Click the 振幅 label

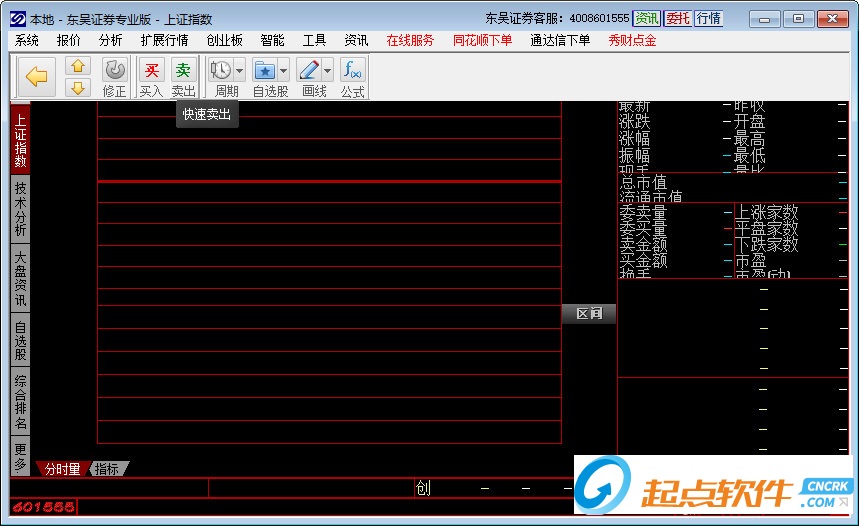tap(634, 156)
